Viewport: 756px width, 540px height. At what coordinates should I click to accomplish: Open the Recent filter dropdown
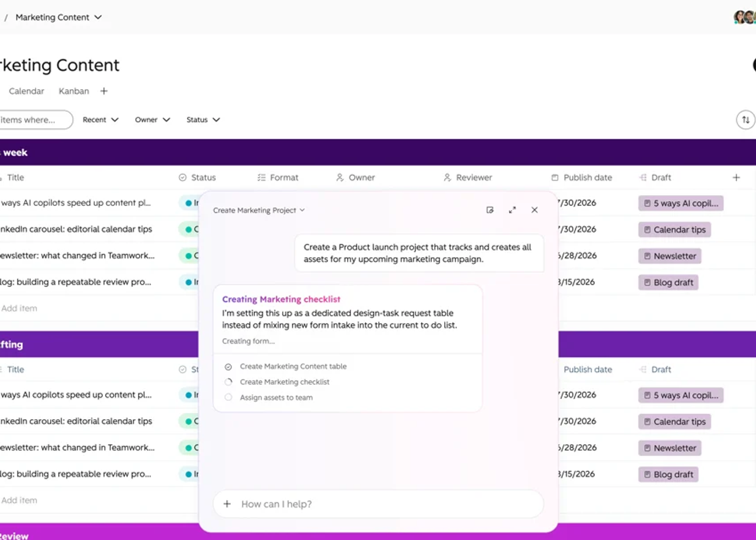point(101,119)
